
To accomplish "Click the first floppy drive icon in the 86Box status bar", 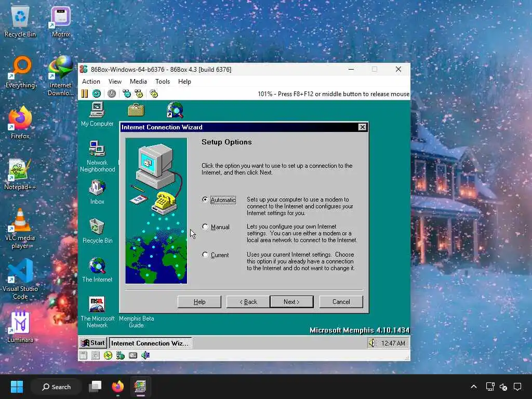I will 83,355.
